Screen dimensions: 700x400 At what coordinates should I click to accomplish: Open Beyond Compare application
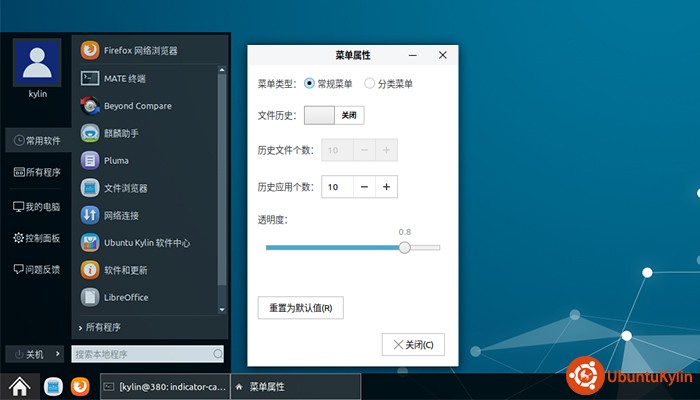pos(137,106)
